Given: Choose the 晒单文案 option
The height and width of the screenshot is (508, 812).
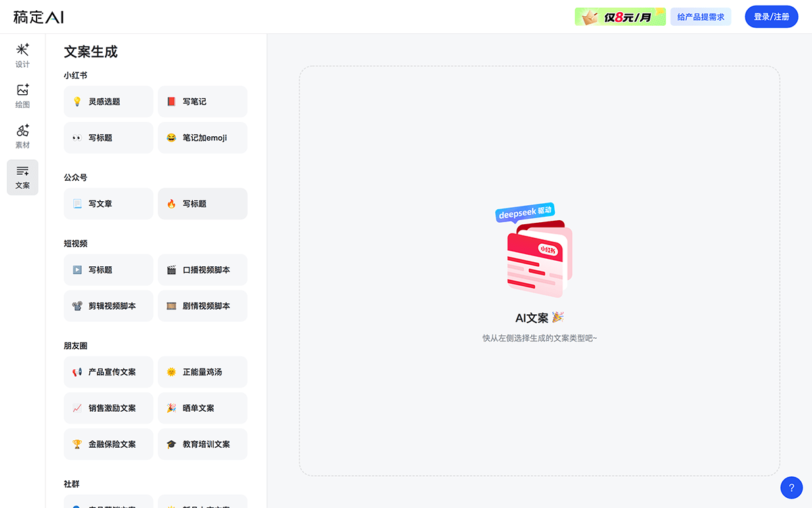Looking at the screenshot, I should [202, 408].
